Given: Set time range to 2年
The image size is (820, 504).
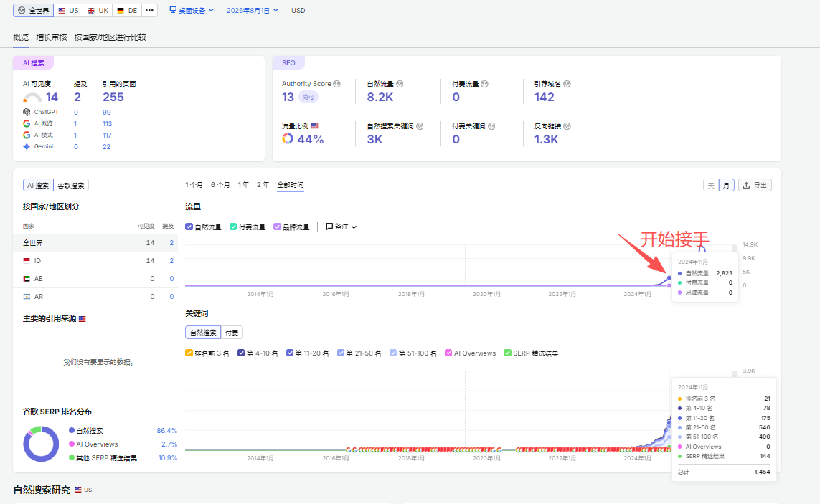Looking at the screenshot, I should pyautogui.click(x=263, y=184).
